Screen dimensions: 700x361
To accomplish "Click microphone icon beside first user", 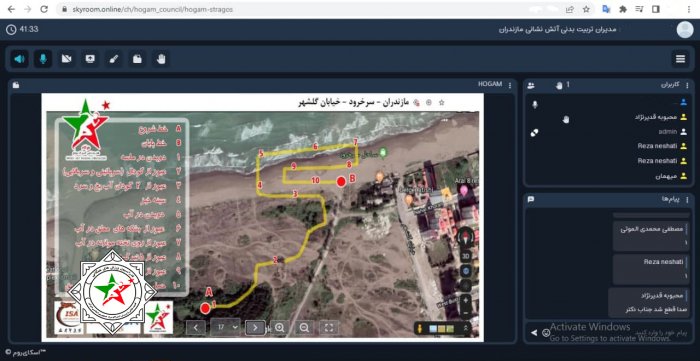I will pyautogui.click(x=535, y=104).
